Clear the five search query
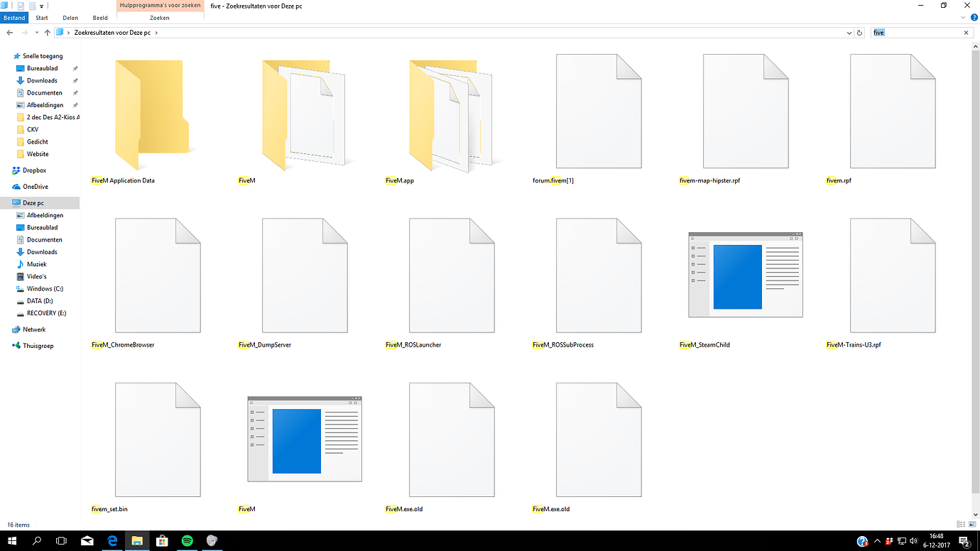 965,32
